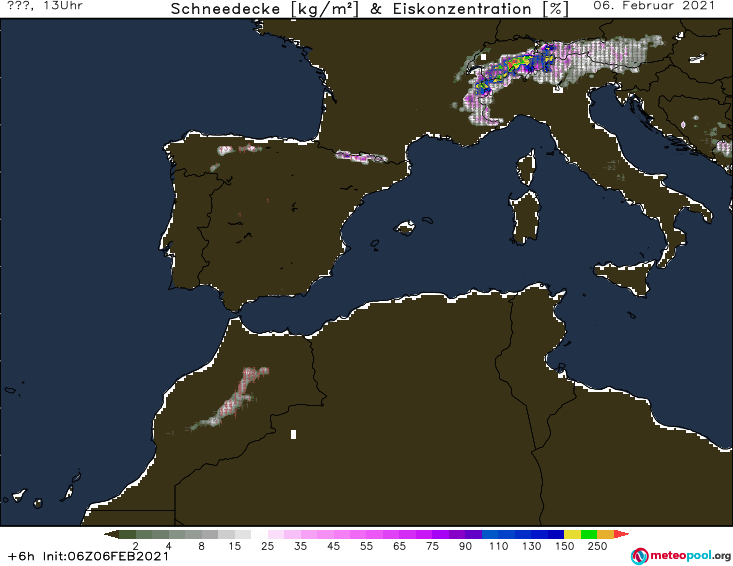Click the '???, 13Uhr' time label
The image size is (733, 566).
click(45, 6)
